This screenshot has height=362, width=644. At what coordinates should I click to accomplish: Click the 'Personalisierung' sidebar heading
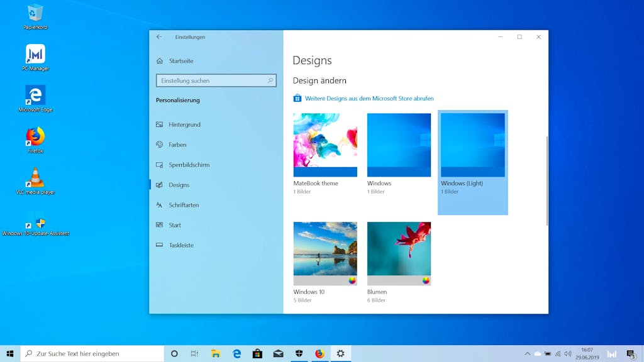[x=178, y=100]
